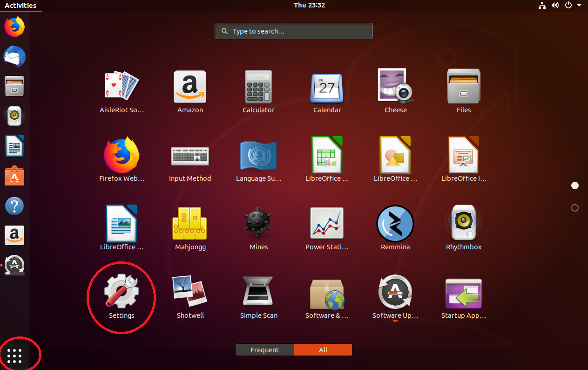
Task: Switch to the All apps tab
Action: pyautogui.click(x=323, y=350)
